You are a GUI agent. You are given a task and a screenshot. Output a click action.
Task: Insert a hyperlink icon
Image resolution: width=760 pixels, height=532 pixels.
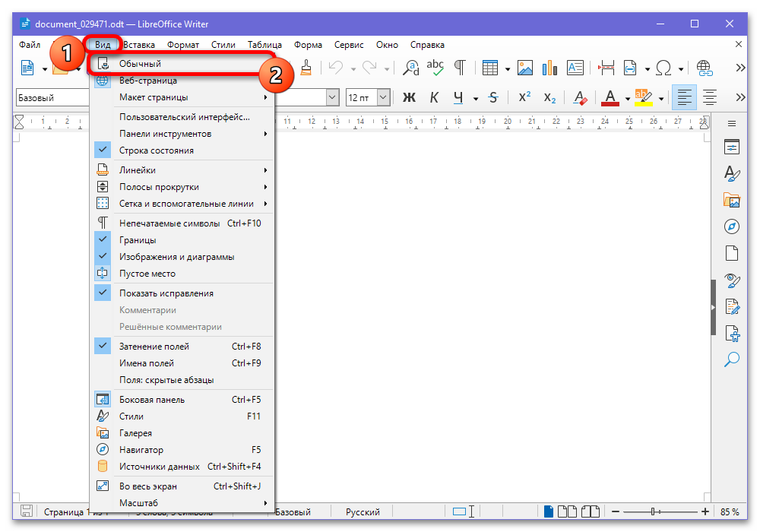[705, 68]
